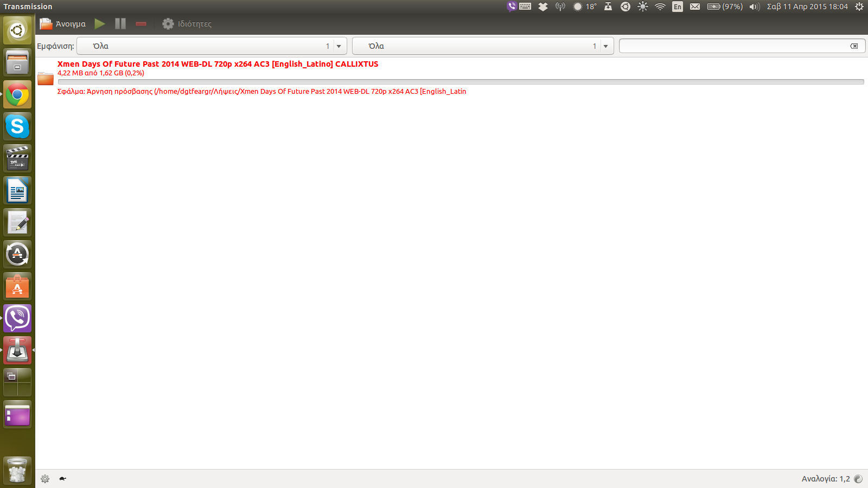Screen dimensions: 868x488
Task: Expand the second Όλα tracker filter dropdown
Action: [x=483, y=46]
